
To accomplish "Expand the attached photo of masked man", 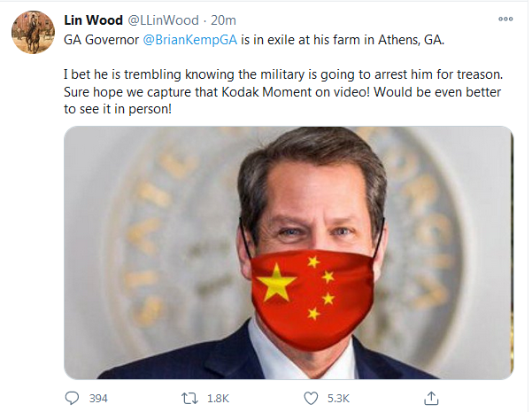I will point(289,253).
